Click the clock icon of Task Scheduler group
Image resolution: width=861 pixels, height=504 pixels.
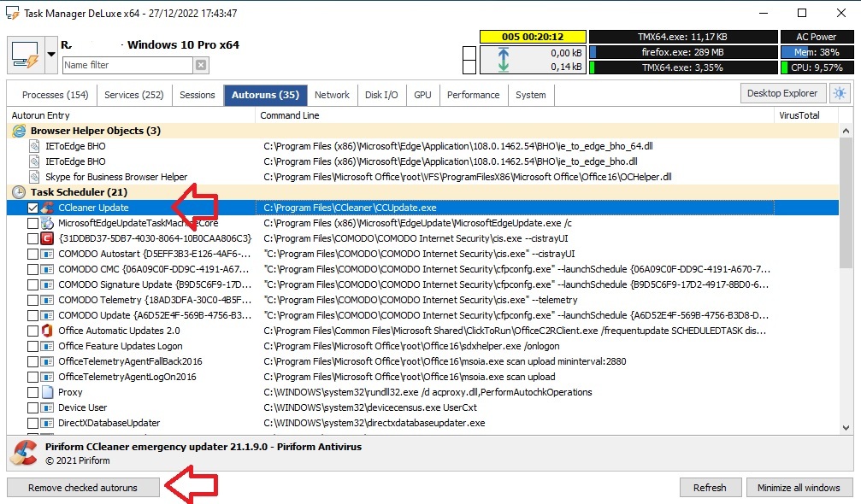point(19,192)
